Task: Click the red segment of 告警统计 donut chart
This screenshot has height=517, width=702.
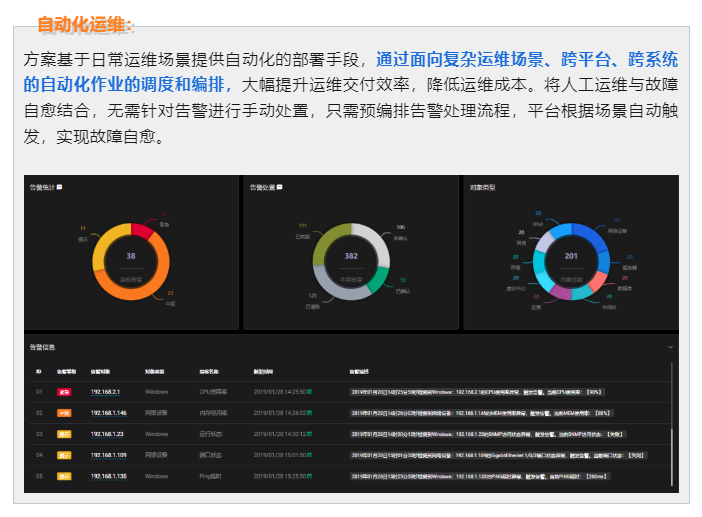Action: 143,231
